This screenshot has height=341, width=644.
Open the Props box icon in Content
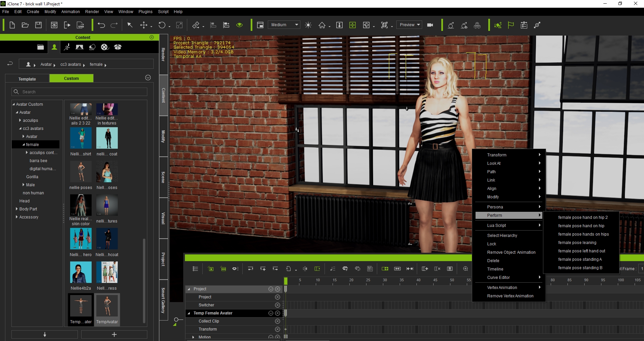coord(118,47)
